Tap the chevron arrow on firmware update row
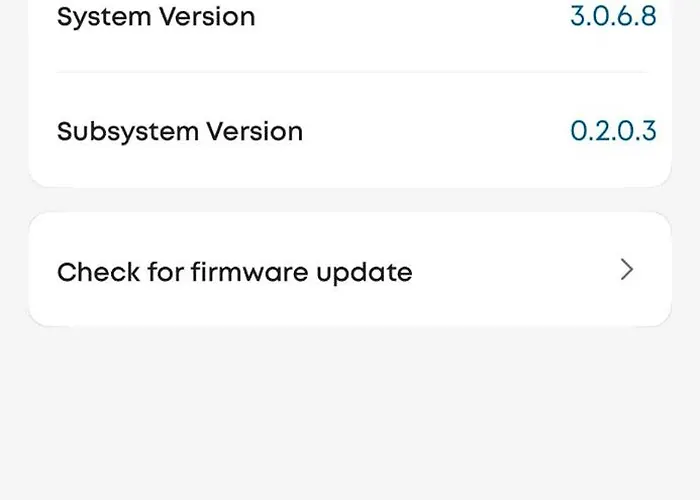700x500 pixels. [x=627, y=269]
